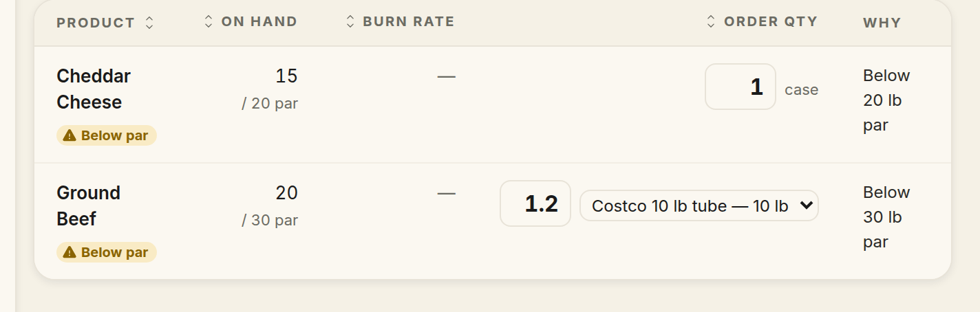Click the WHY column header
The width and height of the screenshot is (980, 312).
point(882,23)
